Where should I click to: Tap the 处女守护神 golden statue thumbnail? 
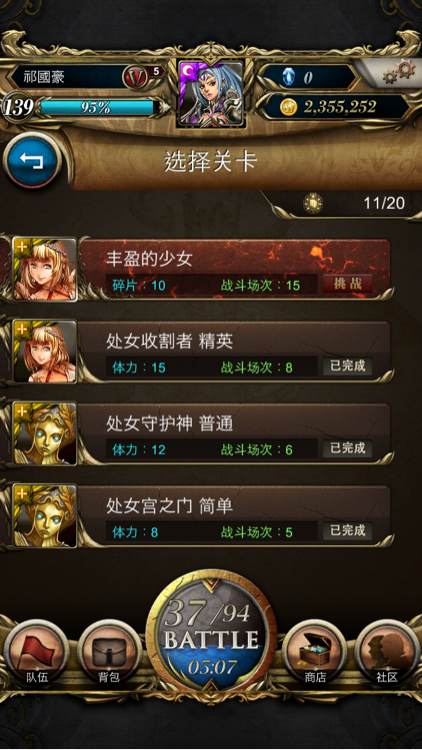[44, 433]
